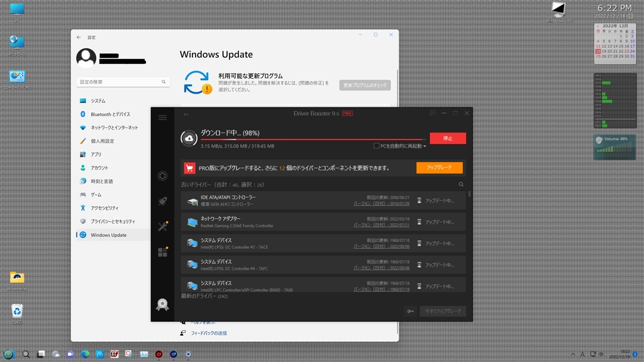Enable the PCを自動的に再起動 checkbox
This screenshot has height=362, width=644.
(x=376, y=146)
